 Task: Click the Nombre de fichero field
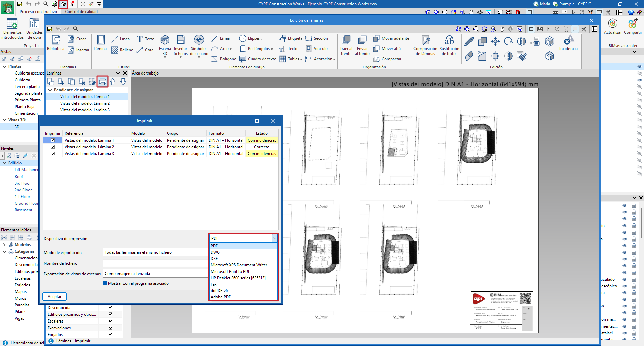(x=155, y=263)
